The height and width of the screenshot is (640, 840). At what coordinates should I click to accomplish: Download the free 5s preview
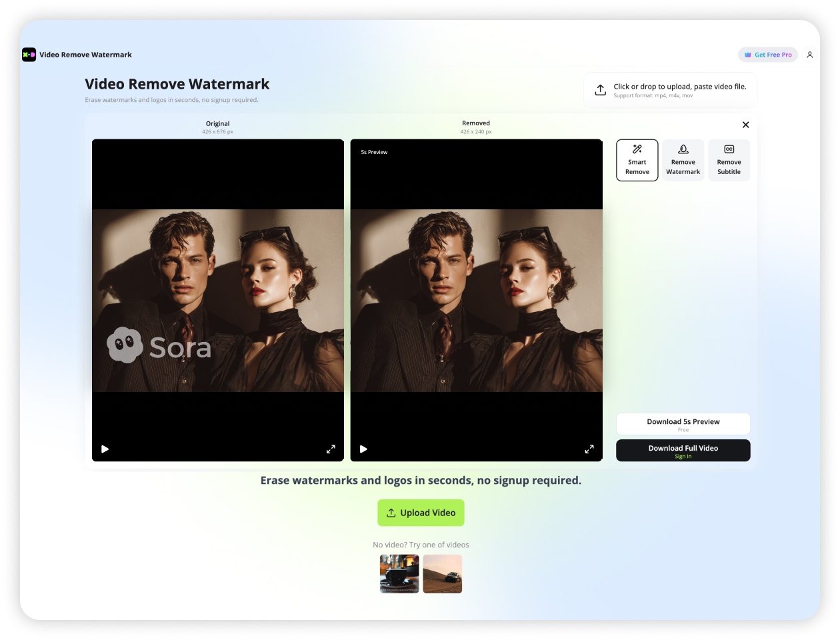point(683,424)
